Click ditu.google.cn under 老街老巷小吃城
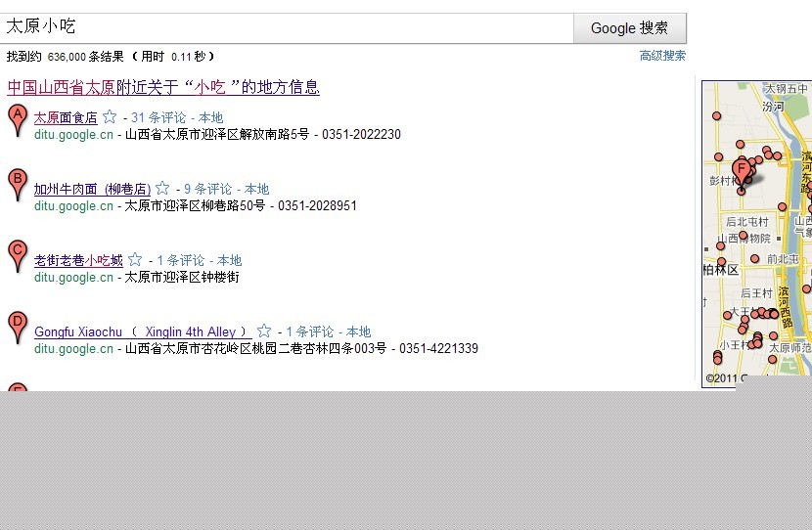812x530 pixels. 73,278
